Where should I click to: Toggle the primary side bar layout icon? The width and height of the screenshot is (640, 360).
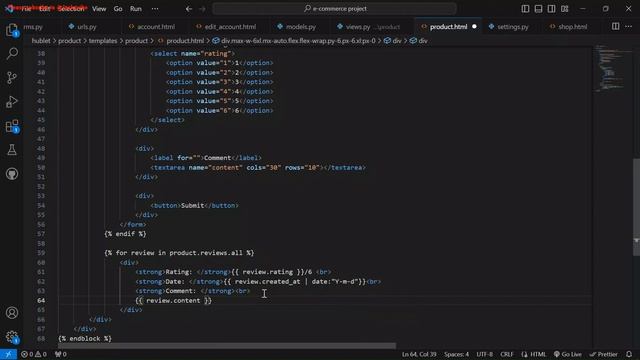pos(525,9)
